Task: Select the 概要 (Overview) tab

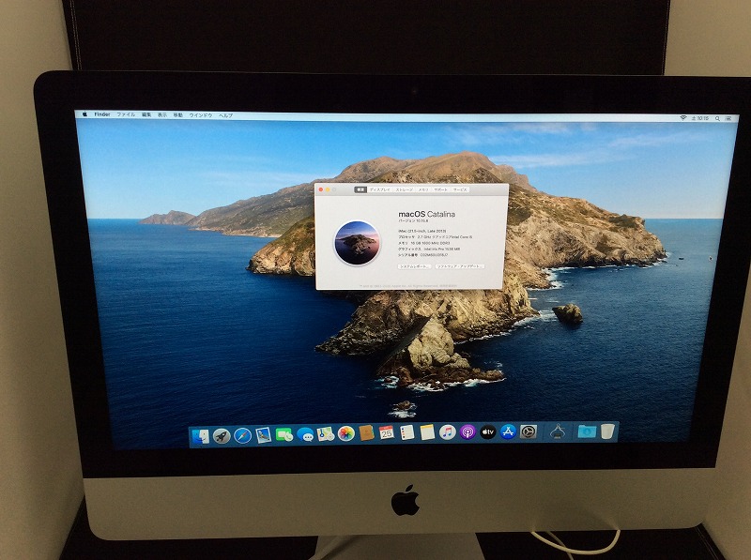Action: pyautogui.click(x=360, y=189)
